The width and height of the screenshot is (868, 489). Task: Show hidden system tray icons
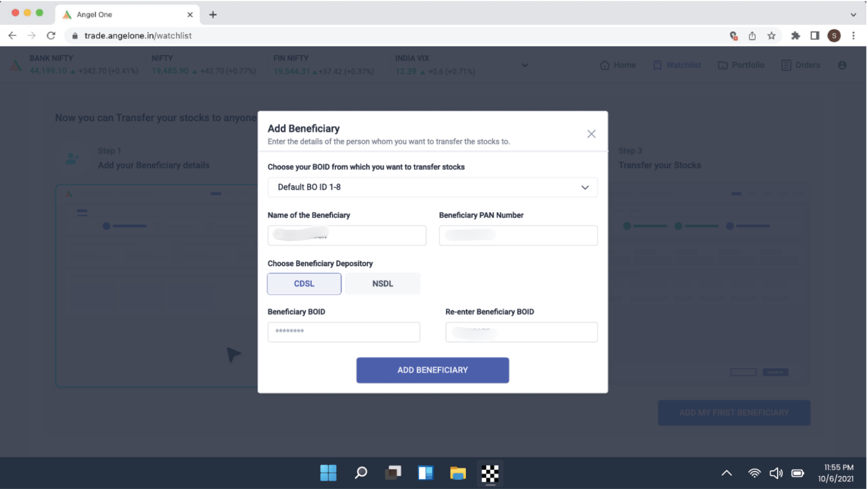click(x=726, y=473)
